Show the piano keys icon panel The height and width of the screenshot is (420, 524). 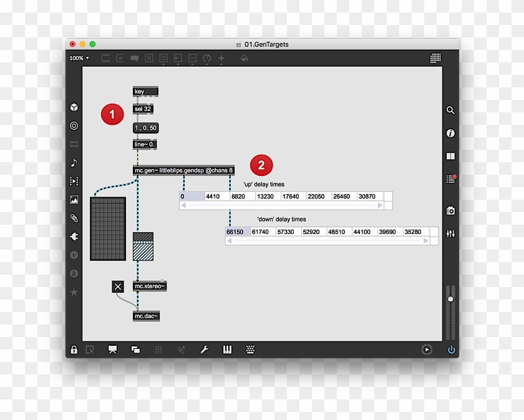point(227,349)
